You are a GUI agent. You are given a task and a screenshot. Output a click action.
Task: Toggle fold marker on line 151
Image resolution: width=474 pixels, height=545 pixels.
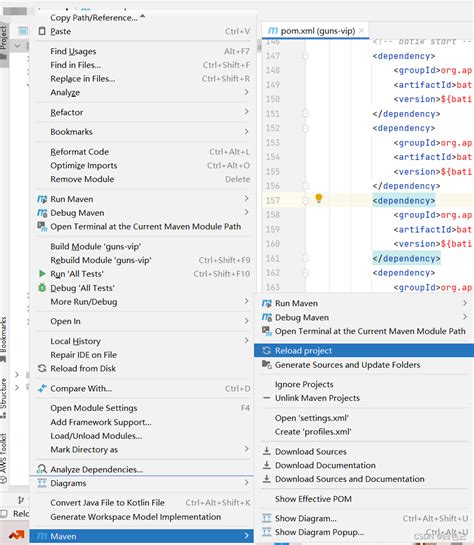click(x=306, y=114)
